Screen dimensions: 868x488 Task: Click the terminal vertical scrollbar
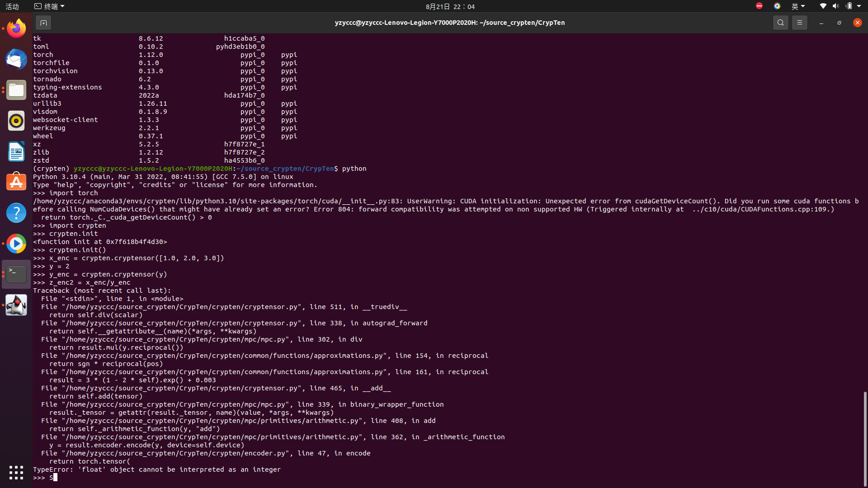[865, 438]
